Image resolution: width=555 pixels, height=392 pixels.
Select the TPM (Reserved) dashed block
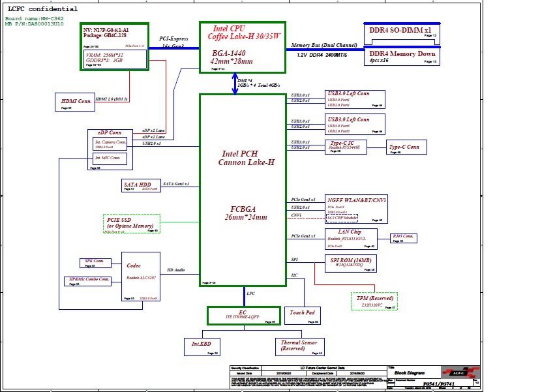(374, 301)
